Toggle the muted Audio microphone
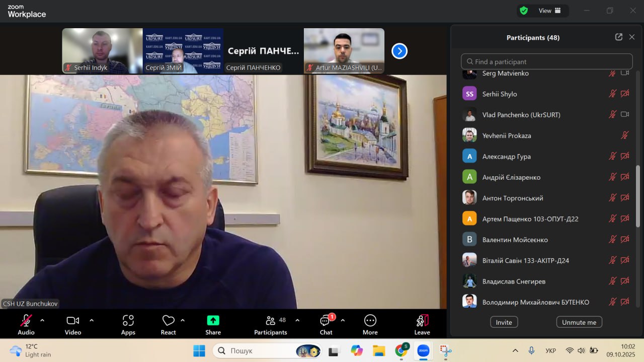Image resolution: width=644 pixels, height=362 pixels. [x=26, y=321]
